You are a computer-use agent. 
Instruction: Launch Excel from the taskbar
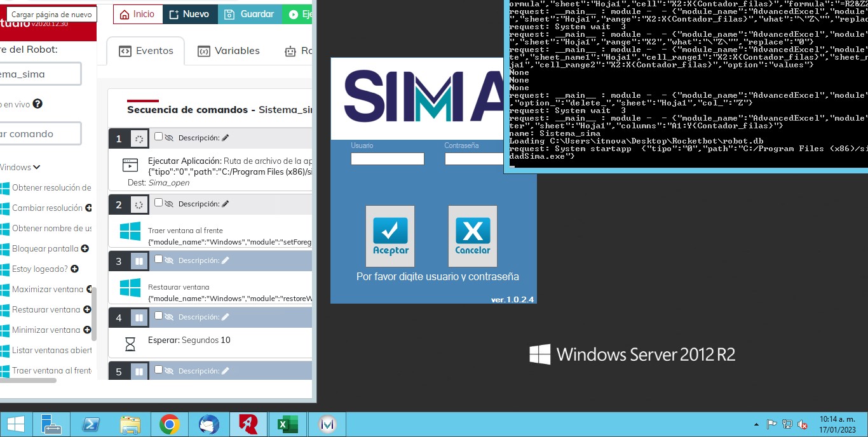point(288,424)
